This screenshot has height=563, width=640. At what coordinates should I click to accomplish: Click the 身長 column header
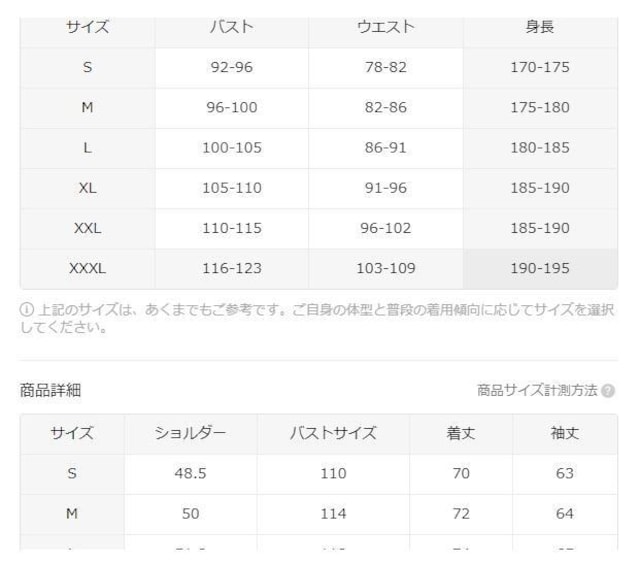(x=540, y=27)
